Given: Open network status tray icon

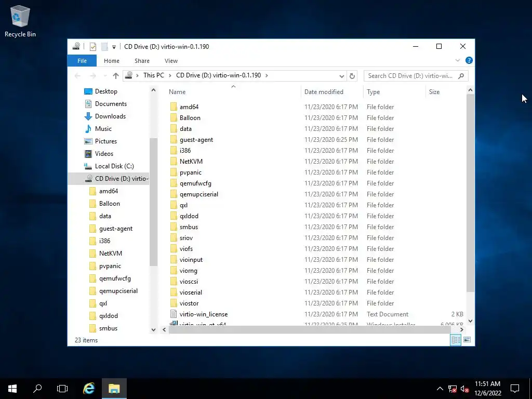Looking at the screenshot, I should [x=453, y=389].
